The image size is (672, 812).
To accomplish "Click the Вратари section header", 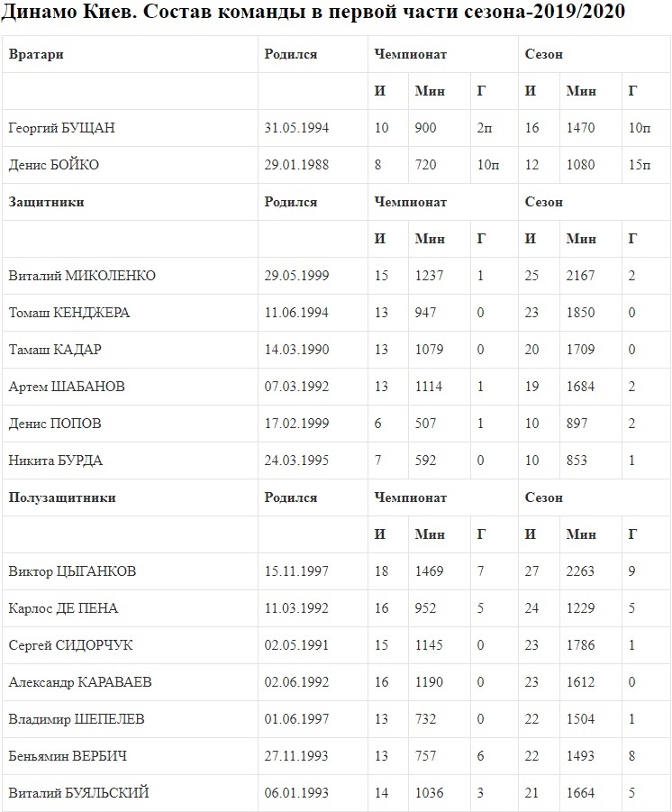I will coord(36,54).
